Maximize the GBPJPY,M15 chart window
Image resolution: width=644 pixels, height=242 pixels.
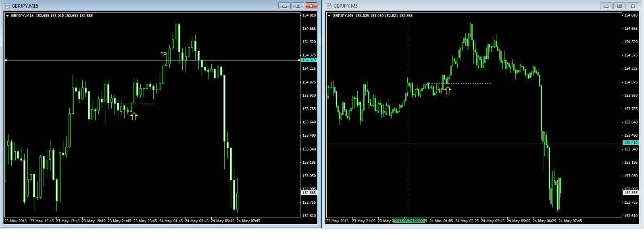point(298,6)
